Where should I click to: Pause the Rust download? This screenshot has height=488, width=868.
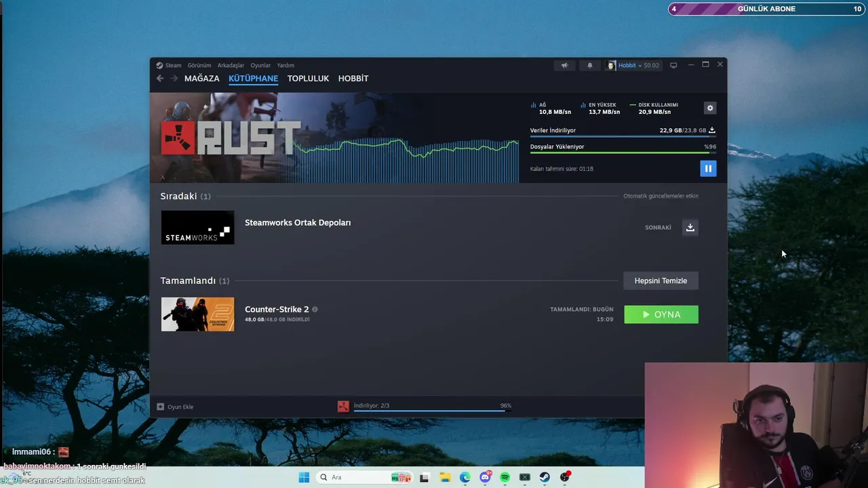[x=708, y=168]
